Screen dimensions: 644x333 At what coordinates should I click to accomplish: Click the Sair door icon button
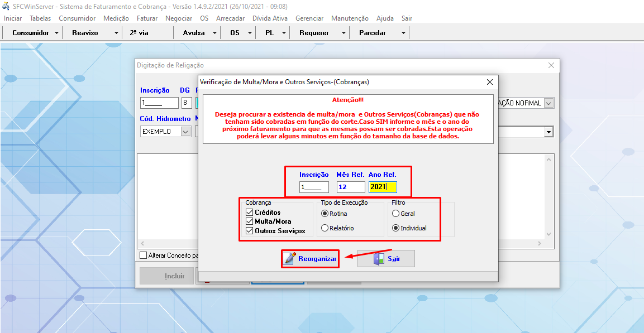click(x=386, y=259)
